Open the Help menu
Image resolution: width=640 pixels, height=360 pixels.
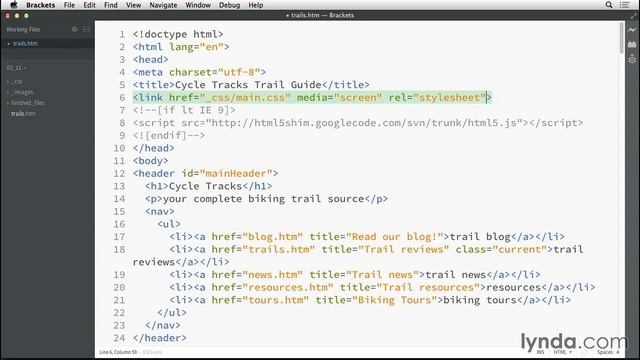[x=256, y=5]
